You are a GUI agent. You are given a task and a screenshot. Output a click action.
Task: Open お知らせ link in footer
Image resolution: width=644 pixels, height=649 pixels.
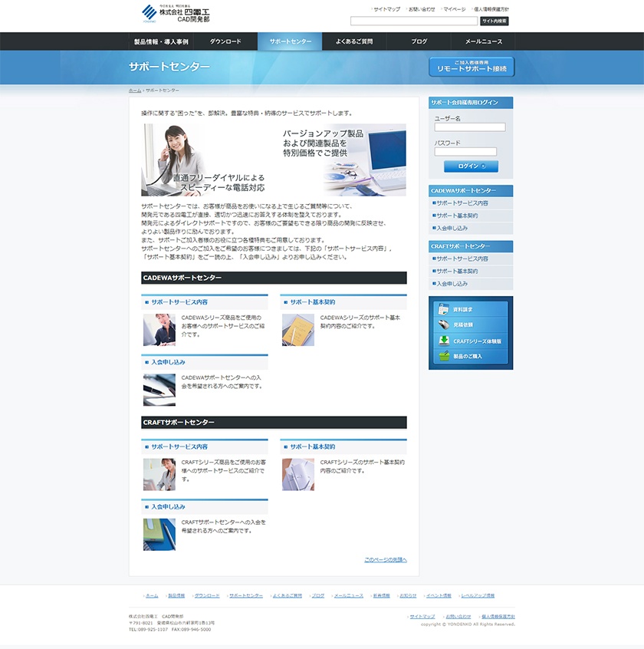click(408, 595)
